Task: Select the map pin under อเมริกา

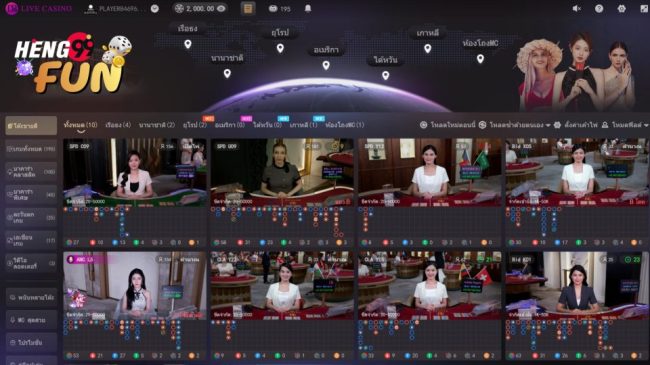Action: [326, 66]
